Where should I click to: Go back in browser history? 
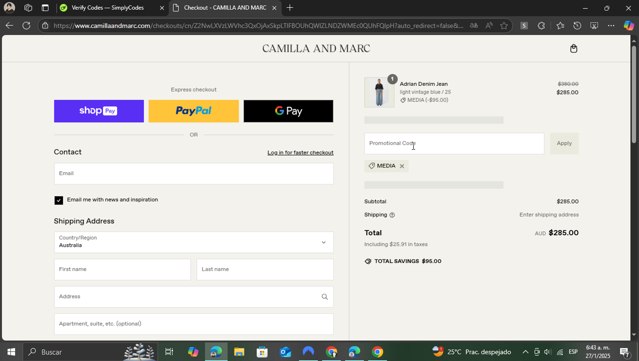click(x=9, y=26)
